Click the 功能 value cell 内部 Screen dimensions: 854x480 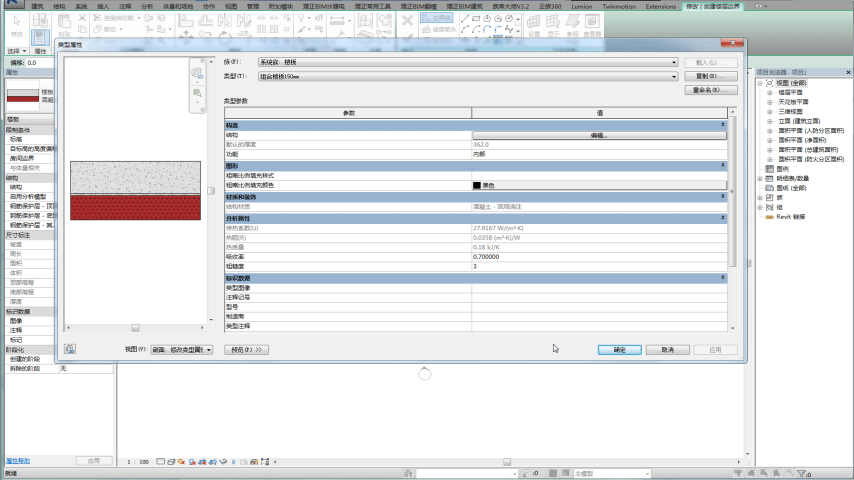point(599,154)
